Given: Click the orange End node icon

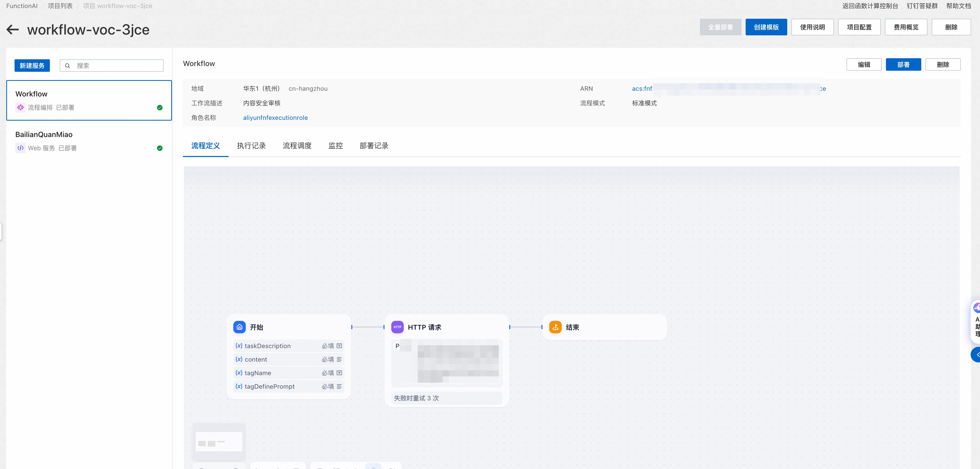Looking at the screenshot, I should [x=555, y=327].
